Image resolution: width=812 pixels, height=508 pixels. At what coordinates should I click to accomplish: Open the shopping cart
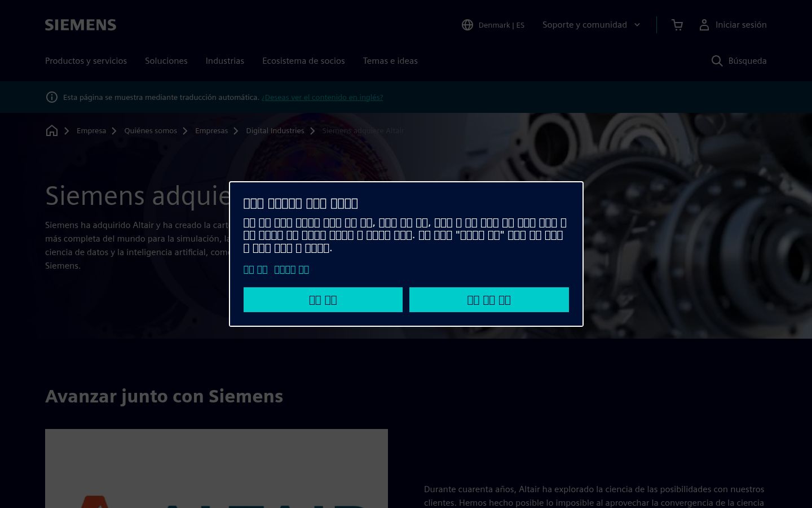677,25
